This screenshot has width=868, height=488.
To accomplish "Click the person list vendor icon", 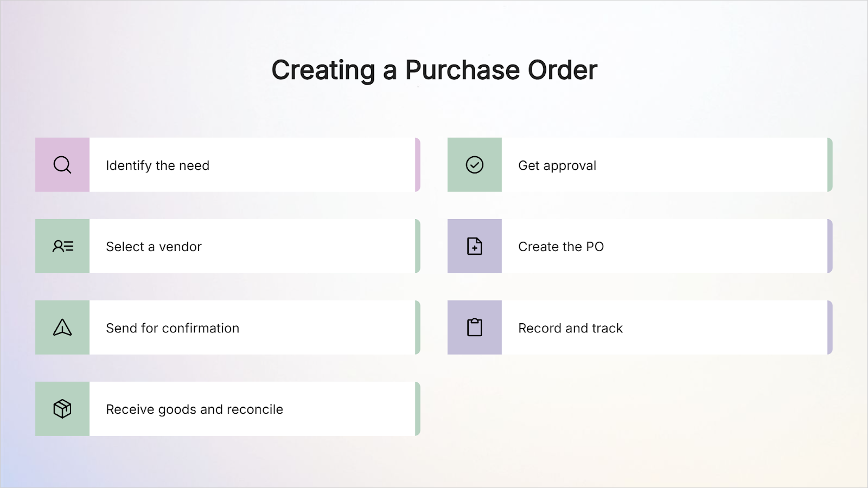I will pos(62,246).
